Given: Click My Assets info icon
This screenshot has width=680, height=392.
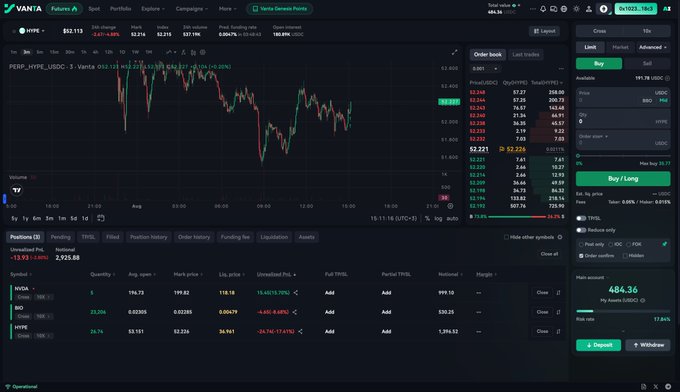Looking at the screenshot, I should coord(643,300).
